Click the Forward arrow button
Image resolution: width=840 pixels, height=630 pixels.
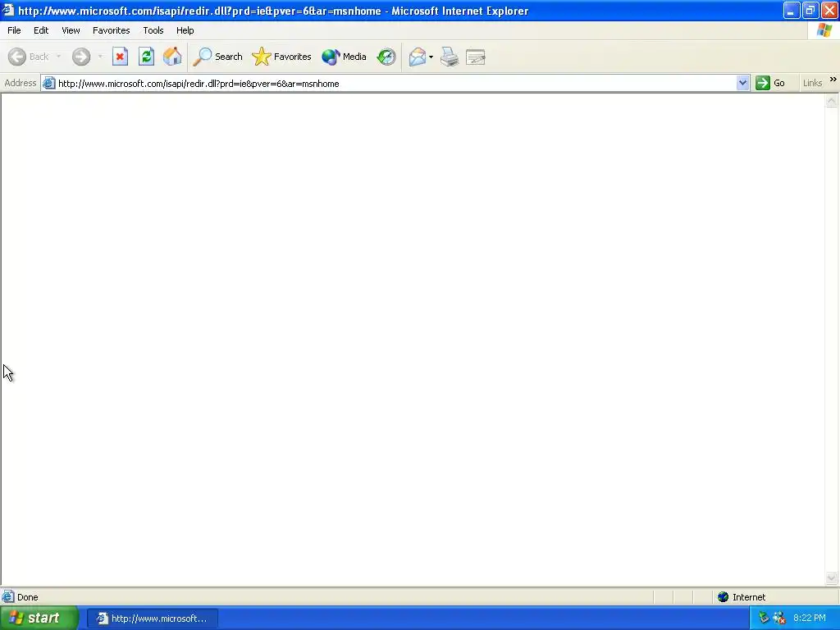81,57
